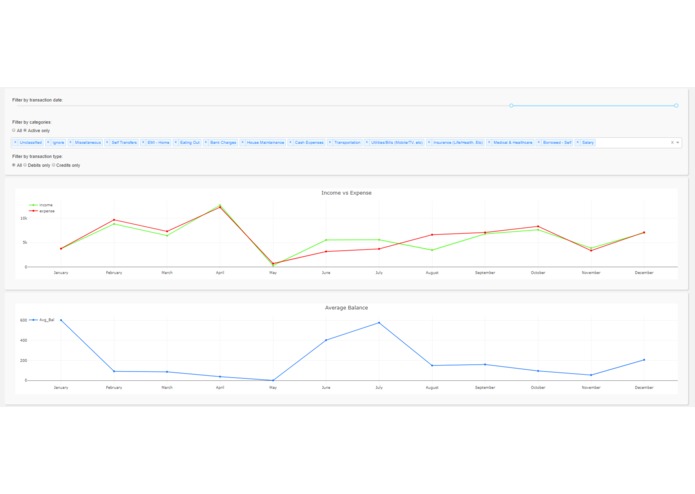Click the House Maintenance tag label
Image resolution: width=695 pixels, height=494 pixels.
point(266,143)
